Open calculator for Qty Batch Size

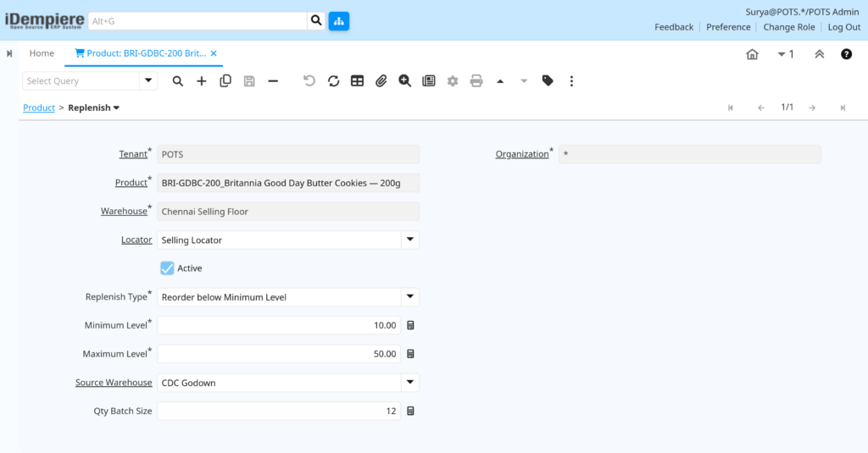point(410,411)
